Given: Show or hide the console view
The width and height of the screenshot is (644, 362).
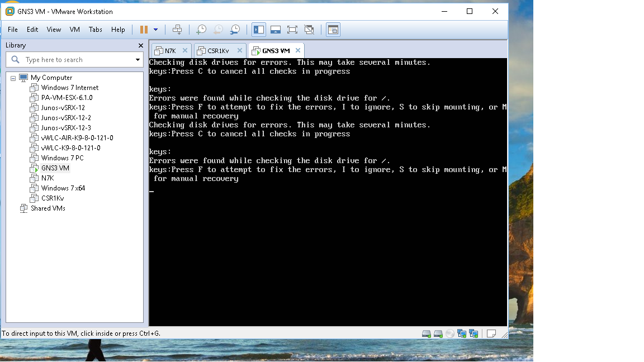Looking at the screenshot, I should point(333,29).
